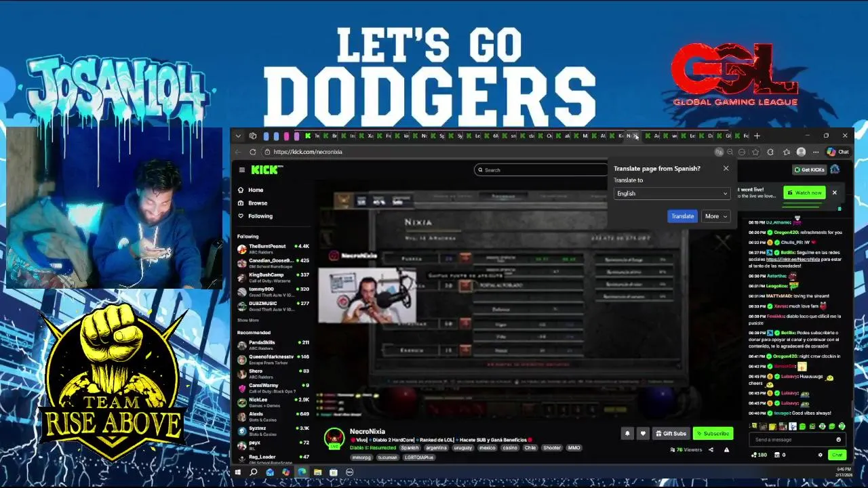The width and height of the screenshot is (868, 488).
Task: Click the green Subscribe button
Action: pos(713,434)
